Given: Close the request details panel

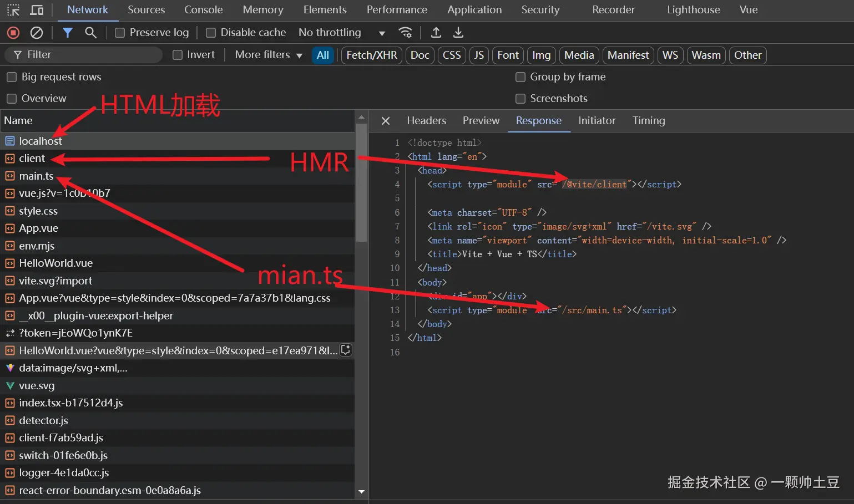Looking at the screenshot, I should point(386,121).
